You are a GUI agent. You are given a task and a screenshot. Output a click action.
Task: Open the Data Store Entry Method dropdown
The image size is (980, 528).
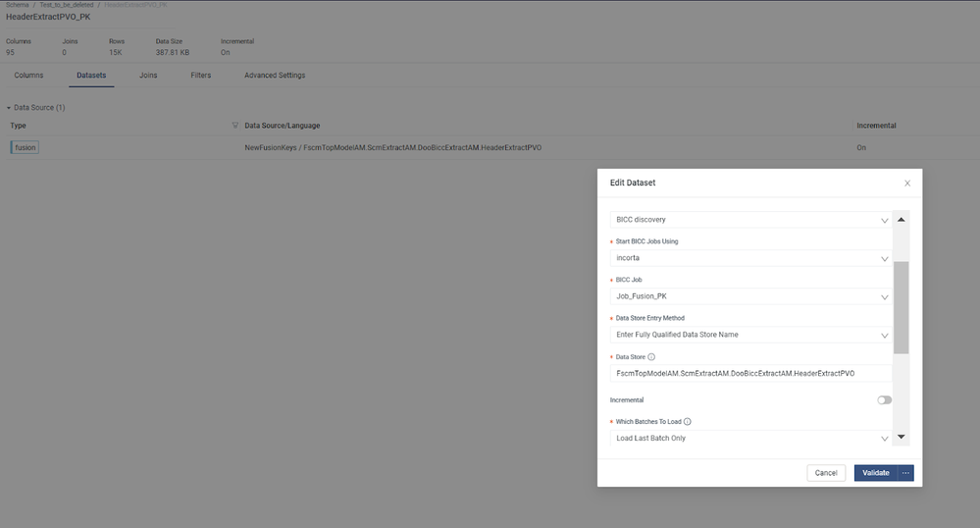750,335
